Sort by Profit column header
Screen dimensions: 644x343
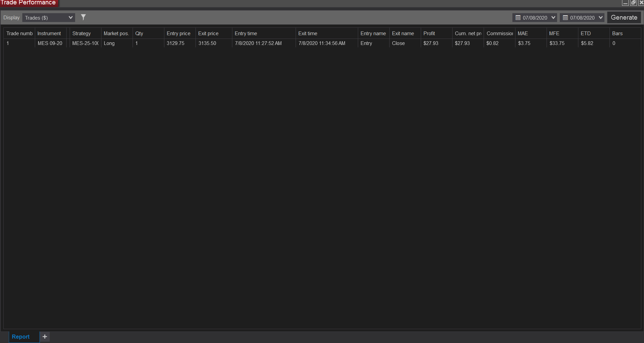point(437,33)
